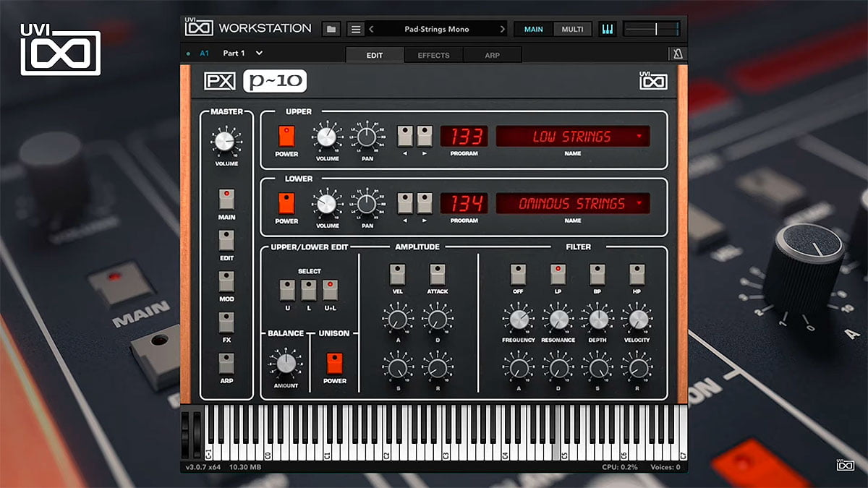Click the amplitude S (sustain) knob

point(397,368)
